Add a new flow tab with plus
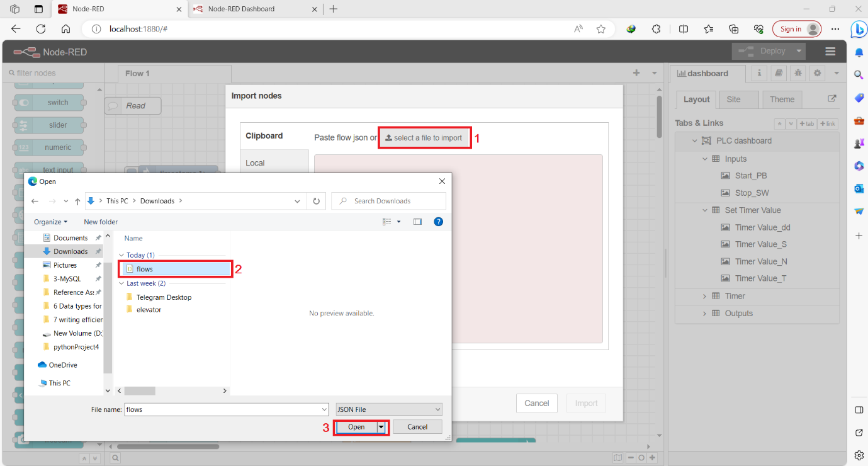This screenshot has width=868, height=466. pos(636,73)
